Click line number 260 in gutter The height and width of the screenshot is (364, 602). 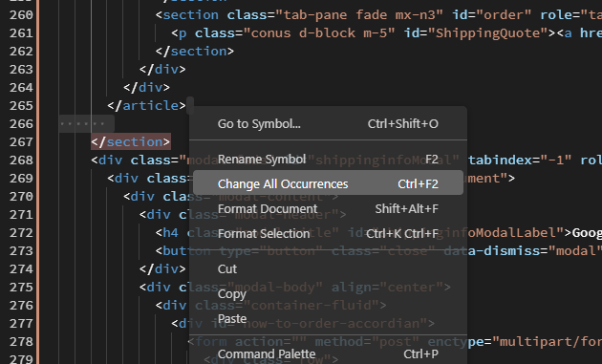(21, 15)
